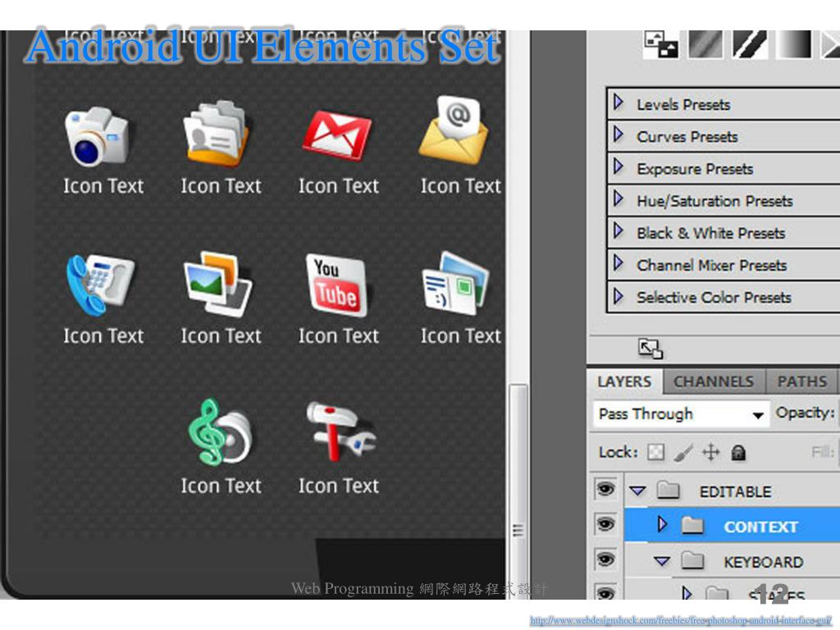The height and width of the screenshot is (630, 840).
Task: Select the EDITABLE layer name
Action: point(735,492)
